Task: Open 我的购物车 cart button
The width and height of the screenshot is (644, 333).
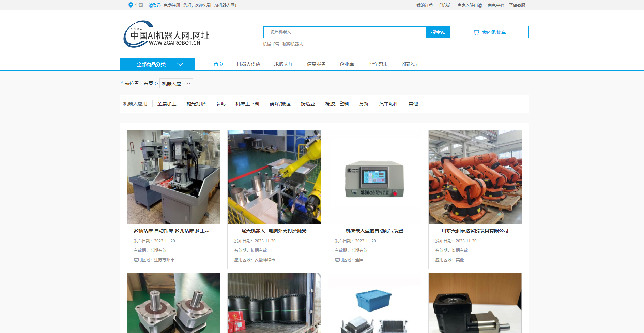Action: 495,32
